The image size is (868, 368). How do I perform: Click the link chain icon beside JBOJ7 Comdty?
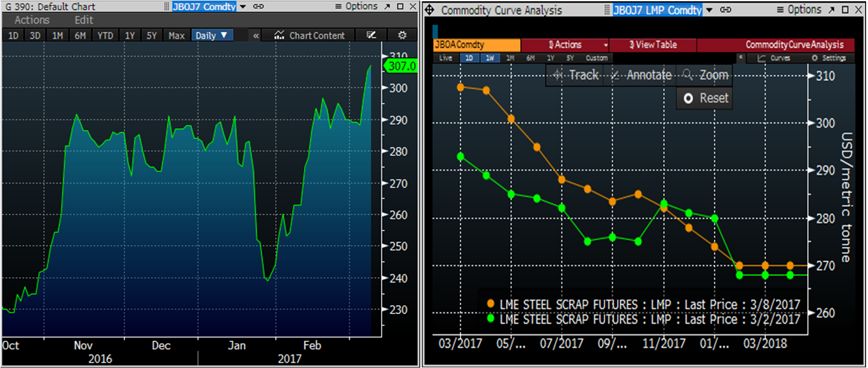click(258, 6)
